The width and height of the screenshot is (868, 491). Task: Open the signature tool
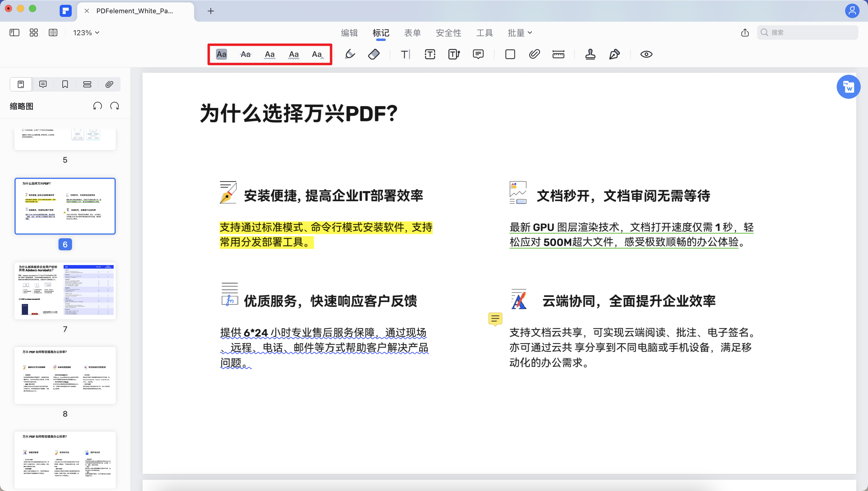point(614,54)
